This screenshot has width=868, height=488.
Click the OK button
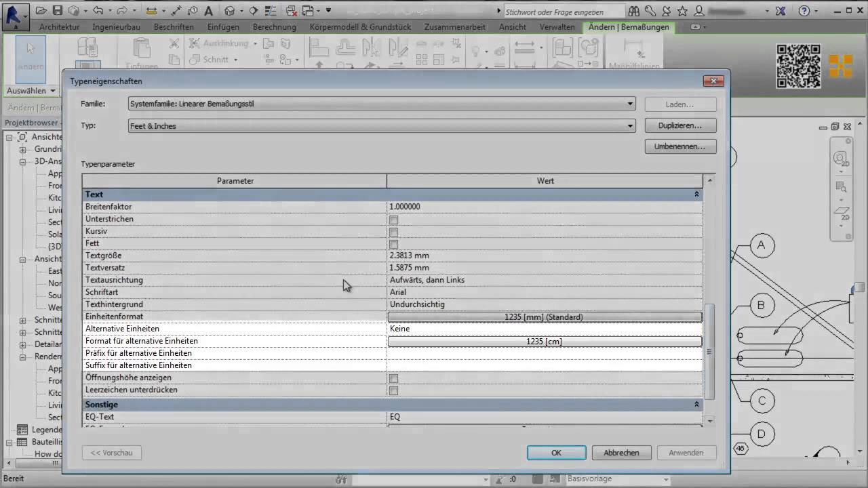(x=556, y=453)
